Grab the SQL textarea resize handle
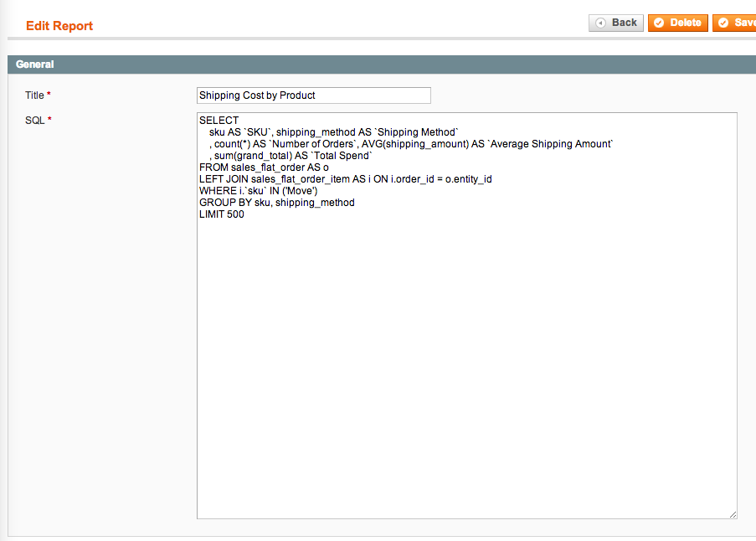Viewport: 756px width, 541px height. (733, 514)
